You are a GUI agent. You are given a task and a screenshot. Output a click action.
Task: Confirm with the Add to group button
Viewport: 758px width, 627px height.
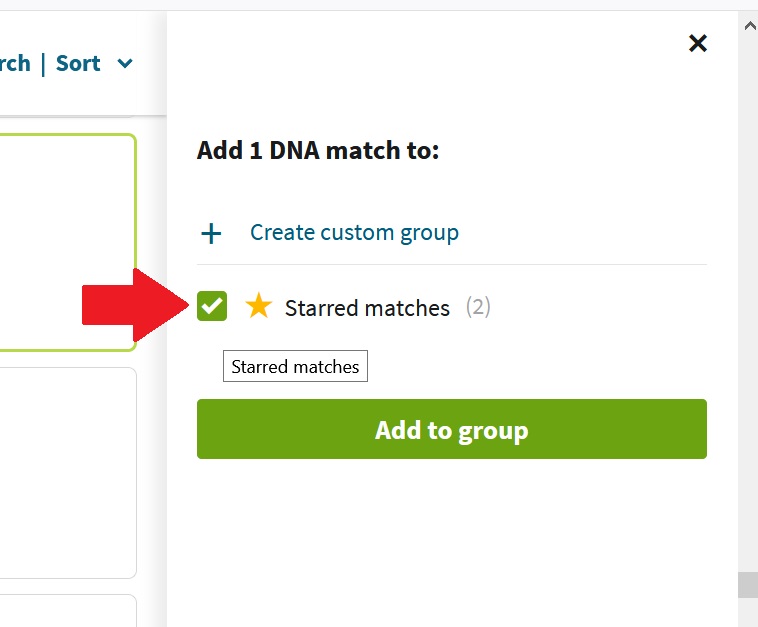[x=452, y=429]
